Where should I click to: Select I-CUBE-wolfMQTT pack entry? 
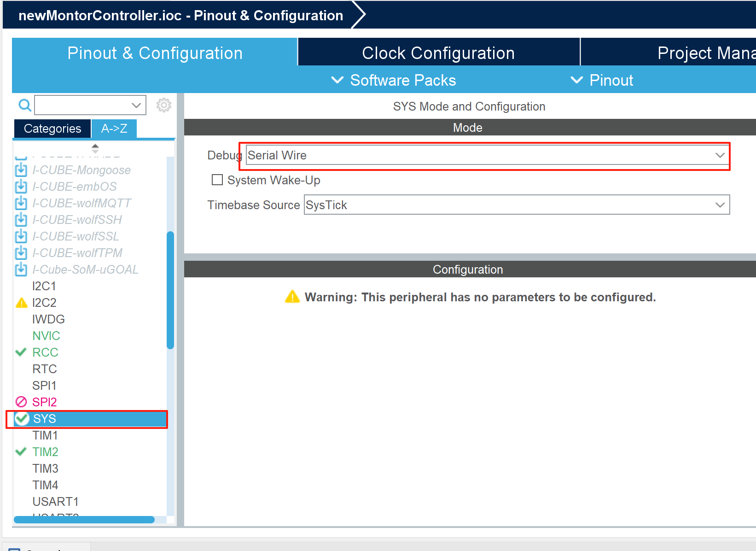[x=82, y=203]
